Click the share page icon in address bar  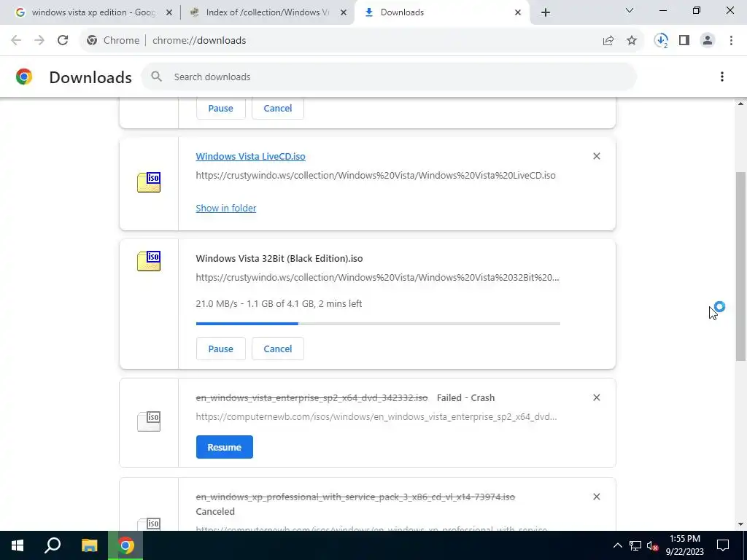[x=608, y=41]
